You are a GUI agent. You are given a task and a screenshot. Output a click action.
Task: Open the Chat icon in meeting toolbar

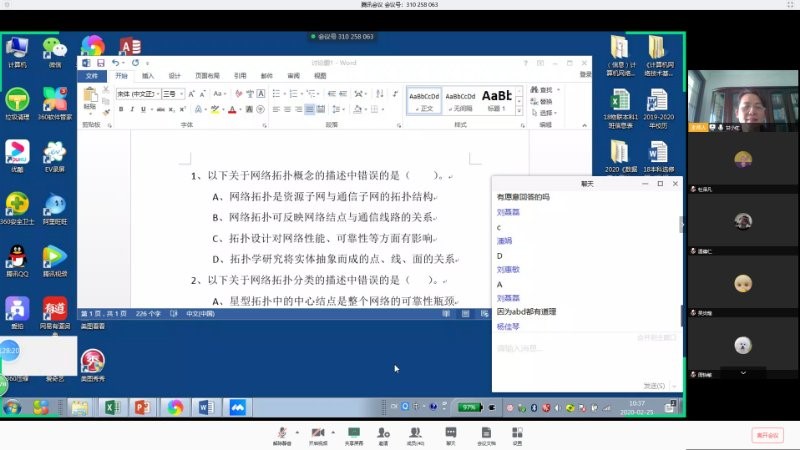tap(450, 431)
